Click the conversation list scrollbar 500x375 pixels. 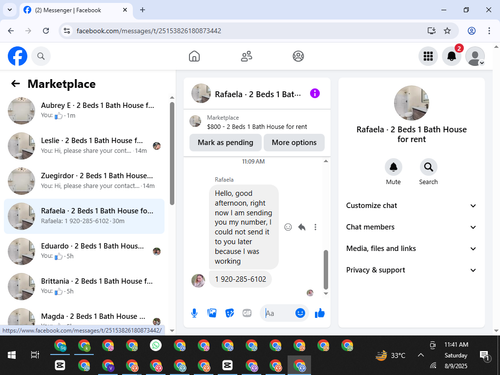point(172,153)
